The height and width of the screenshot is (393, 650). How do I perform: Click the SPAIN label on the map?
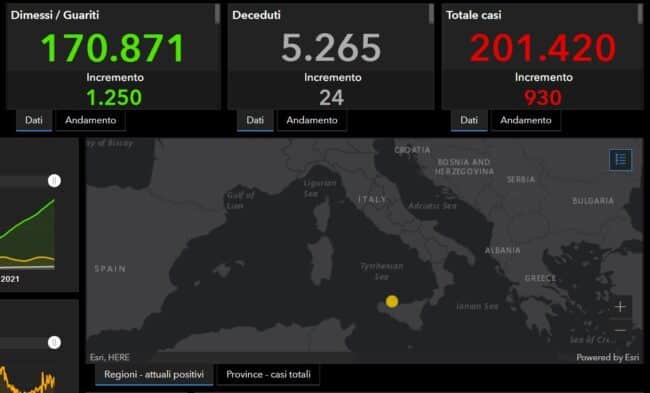tap(110, 269)
